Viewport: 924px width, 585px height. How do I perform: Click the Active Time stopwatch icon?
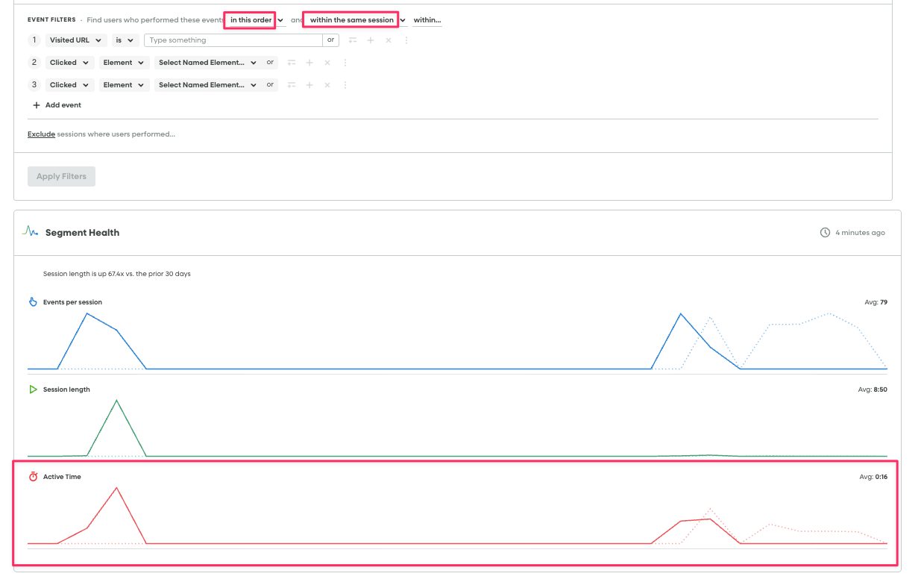point(33,477)
